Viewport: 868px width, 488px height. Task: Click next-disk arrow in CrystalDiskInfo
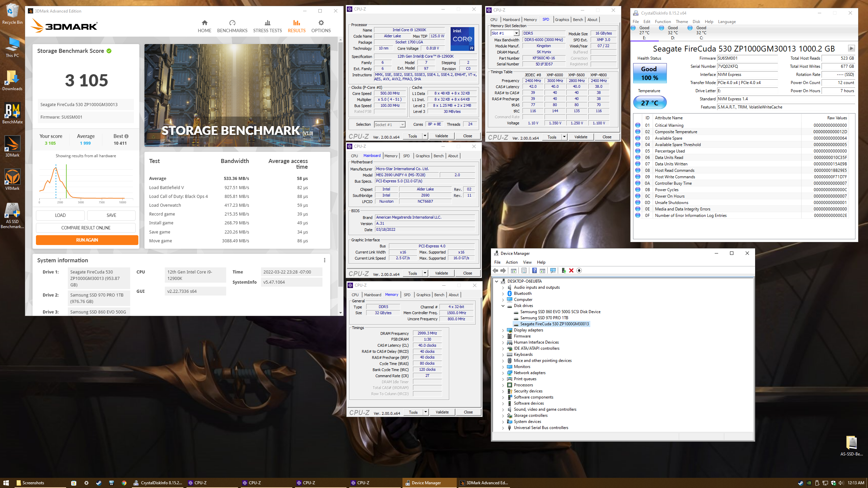pos(851,48)
